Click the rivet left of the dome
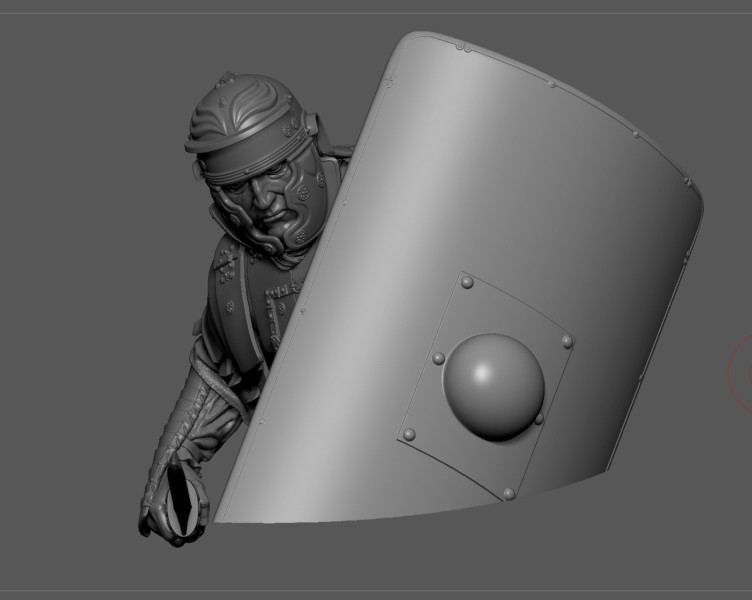Screen dimensions: 752x600 click(x=438, y=357)
